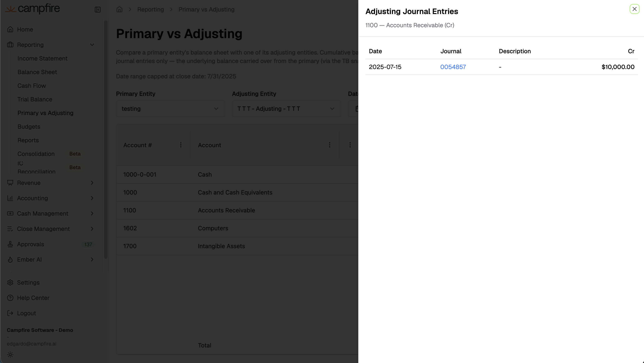Expand the Accounting section chevron
The height and width of the screenshot is (363, 644).
point(92,198)
